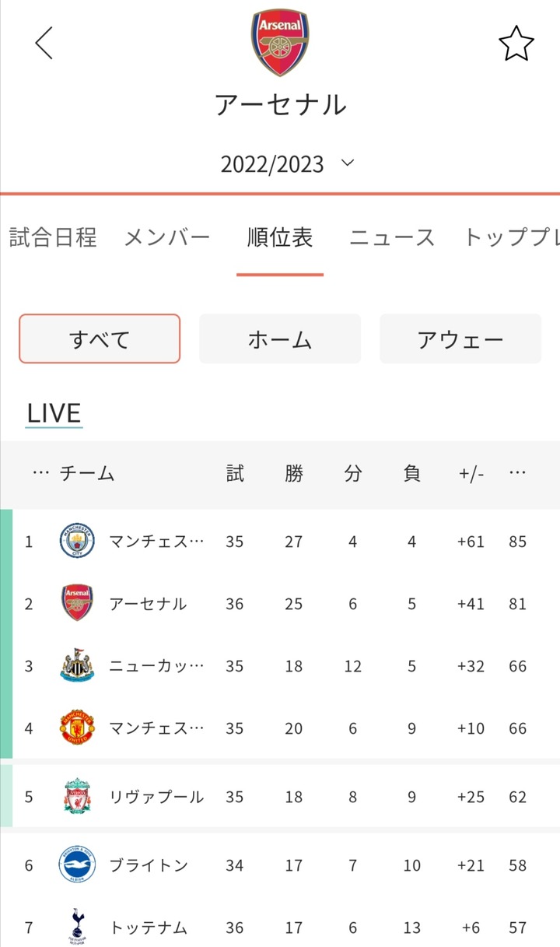Open the ニュース tab
The width and height of the screenshot is (560, 947).
392,237
